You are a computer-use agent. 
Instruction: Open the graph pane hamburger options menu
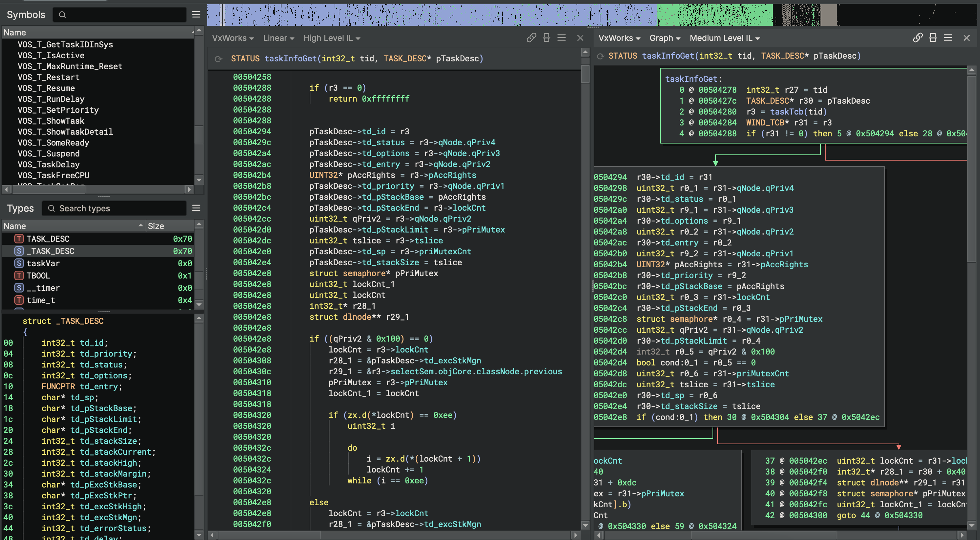click(x=948, y=38)
